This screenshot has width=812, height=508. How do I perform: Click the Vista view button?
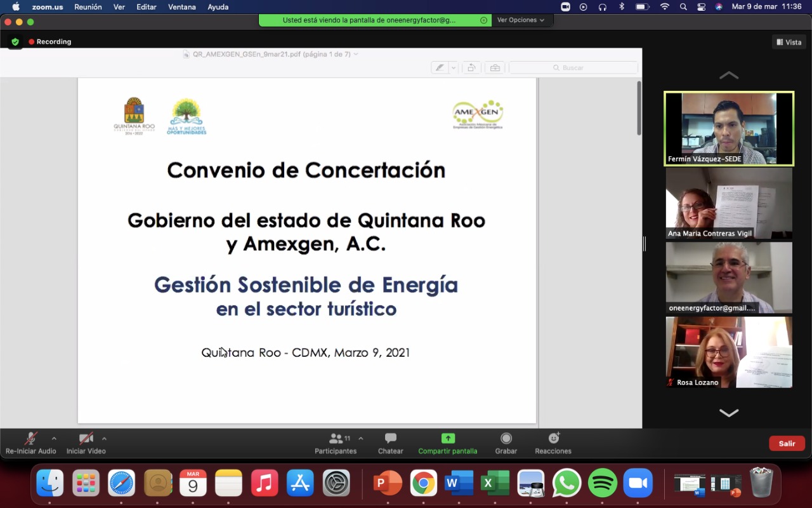pyautogui.click(x=789, y=42)
